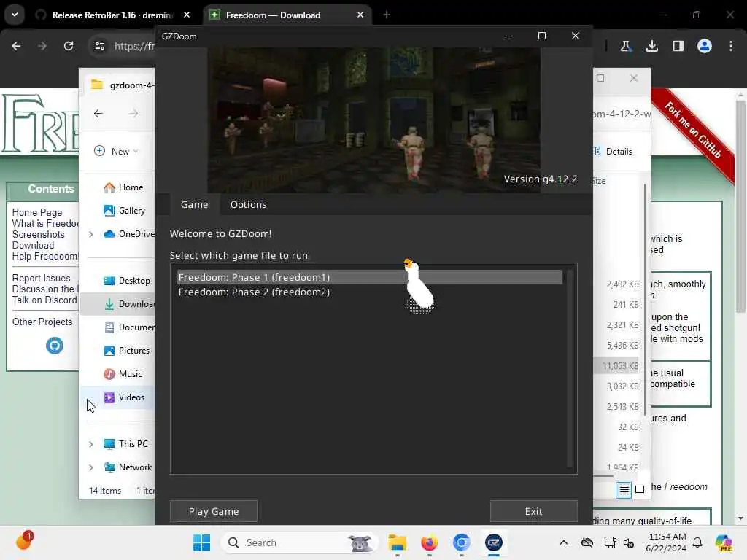Toggle the Details pane in File Explorer
Viewport: 747px width, 560px height.
point(613,152)
